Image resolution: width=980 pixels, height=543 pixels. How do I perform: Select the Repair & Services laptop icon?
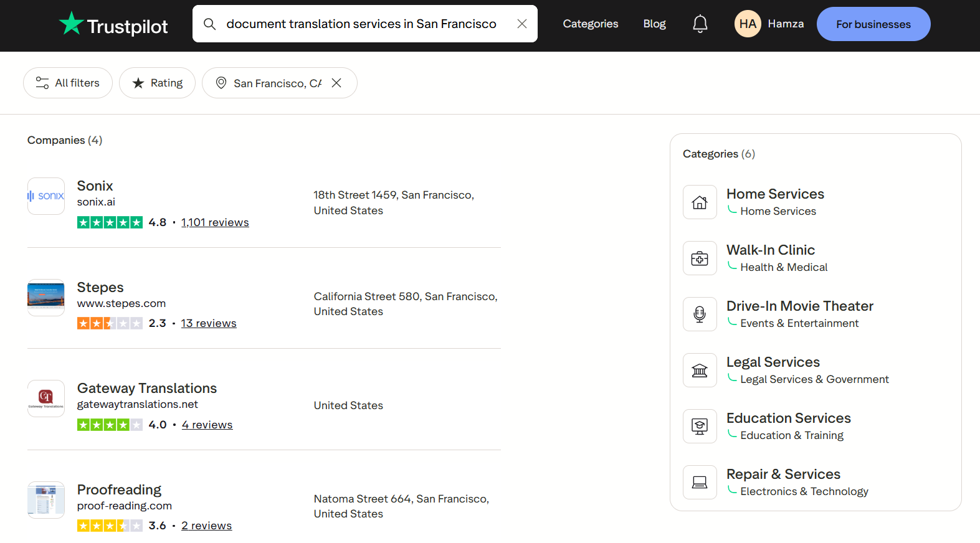(x=699, y=483)
